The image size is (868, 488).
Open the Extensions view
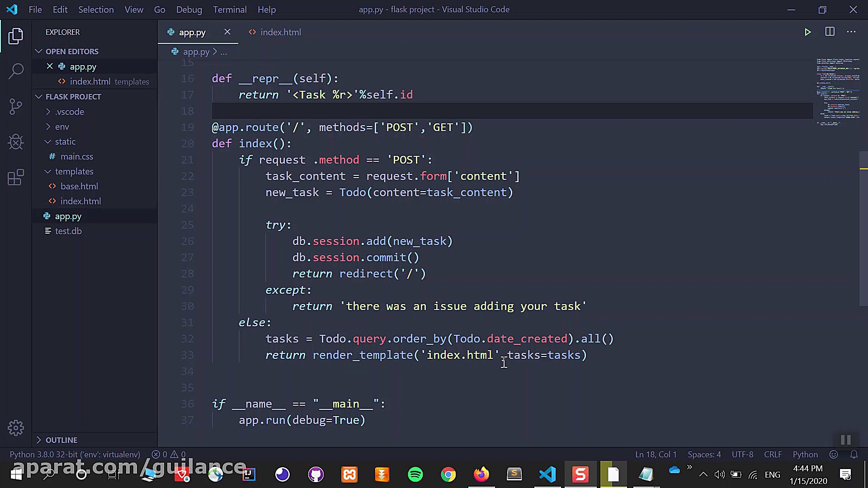click(x=16, y=178)
